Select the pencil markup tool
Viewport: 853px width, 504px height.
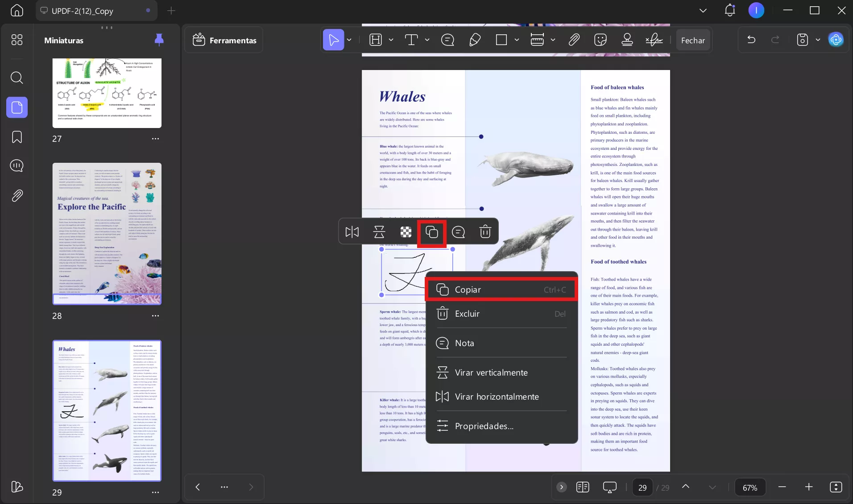(474, 40)
